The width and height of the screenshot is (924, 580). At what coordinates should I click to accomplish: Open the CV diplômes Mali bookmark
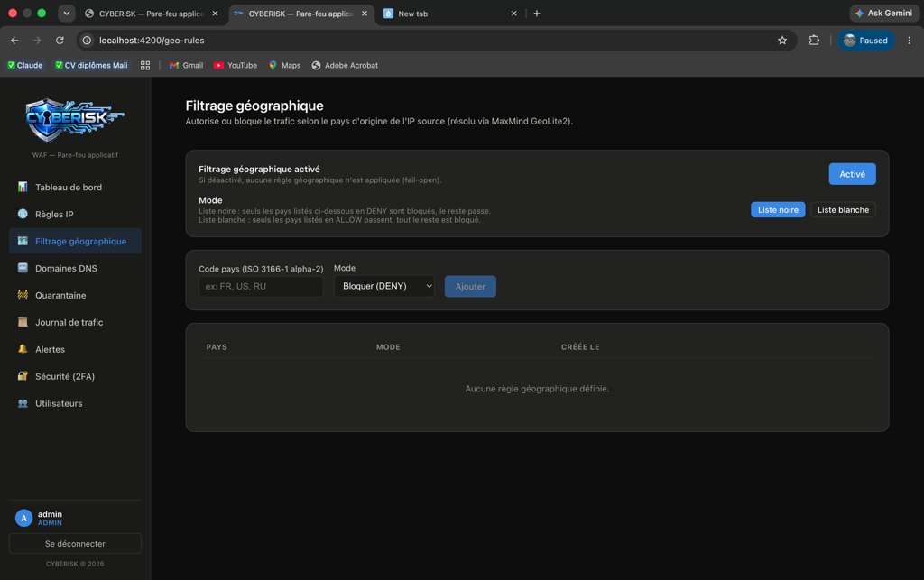(91, 65)
